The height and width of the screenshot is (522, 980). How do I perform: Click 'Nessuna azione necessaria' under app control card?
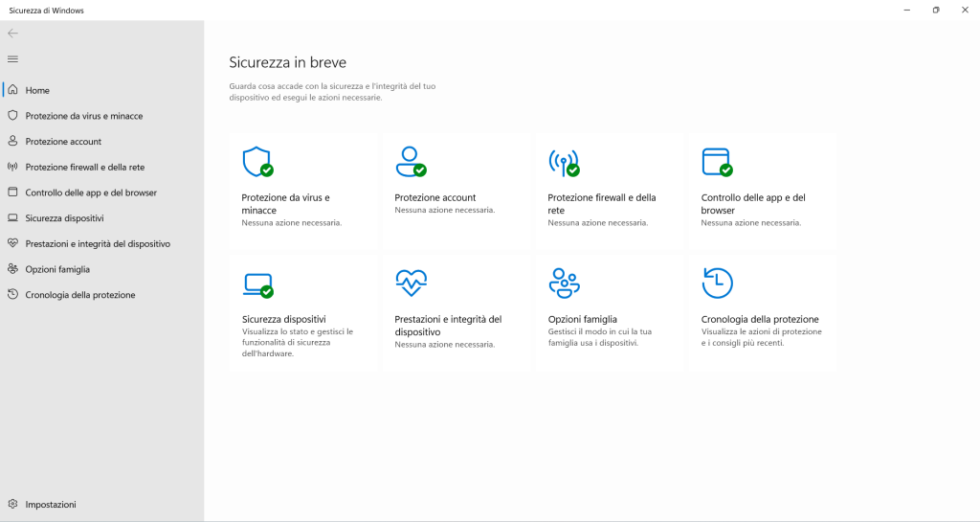click(750, 222)
